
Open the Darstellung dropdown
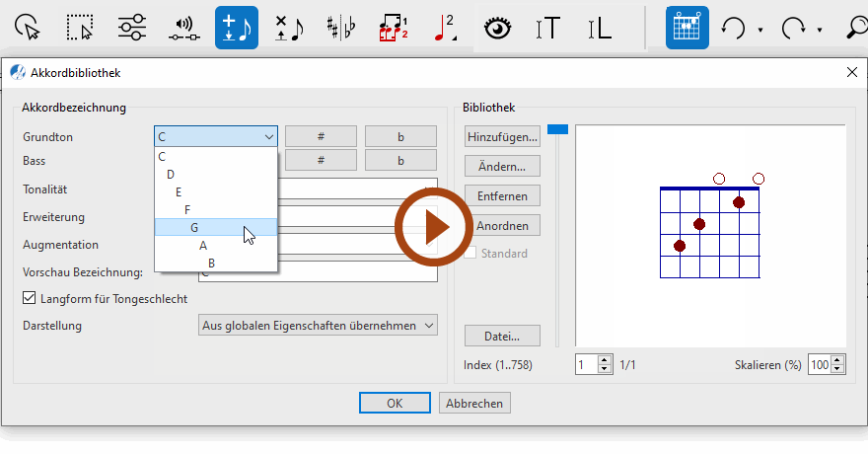[318, 325]
